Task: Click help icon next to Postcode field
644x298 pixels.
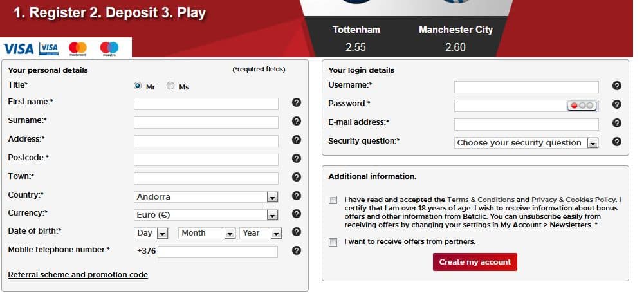Action: [297, 158]
